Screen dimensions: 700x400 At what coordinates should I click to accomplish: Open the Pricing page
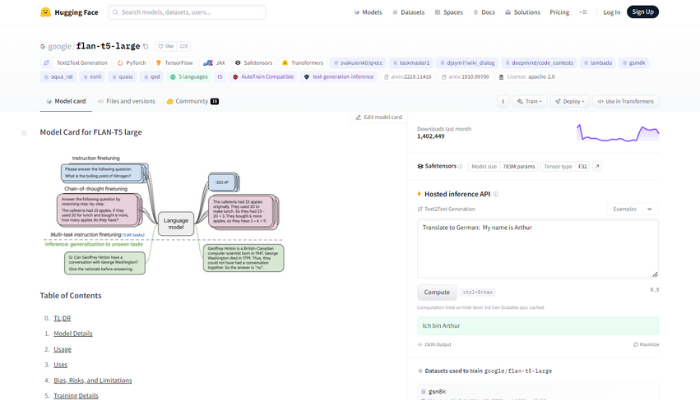click(x=559, y=12)
